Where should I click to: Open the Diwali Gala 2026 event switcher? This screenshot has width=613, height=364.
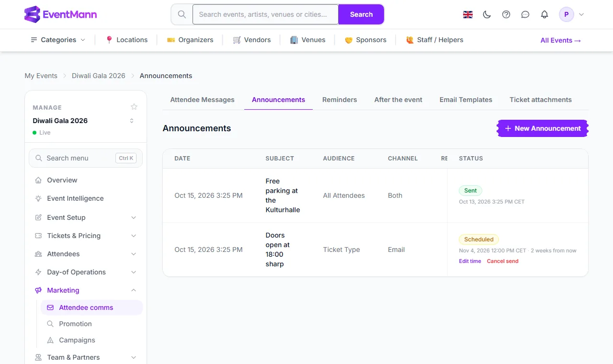[x=84, y=121]
